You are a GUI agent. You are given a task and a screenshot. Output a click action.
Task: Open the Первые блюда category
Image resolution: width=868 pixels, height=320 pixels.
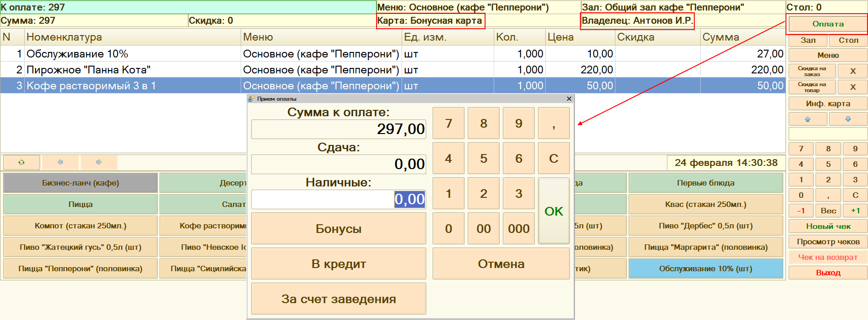pyautogui.click(x=705, y=183)
